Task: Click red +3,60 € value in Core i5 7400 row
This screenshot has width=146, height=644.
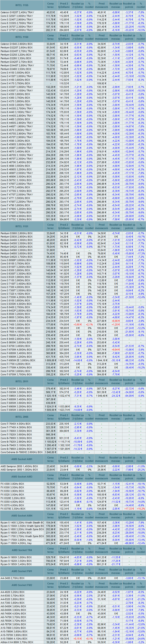Action: [x=78, y=324]
